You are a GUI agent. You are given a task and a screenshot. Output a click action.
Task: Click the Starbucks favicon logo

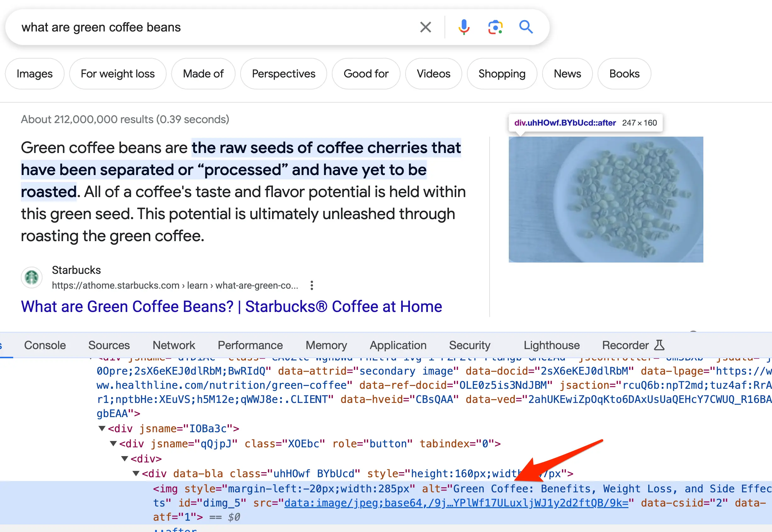(x=32, y=277)
